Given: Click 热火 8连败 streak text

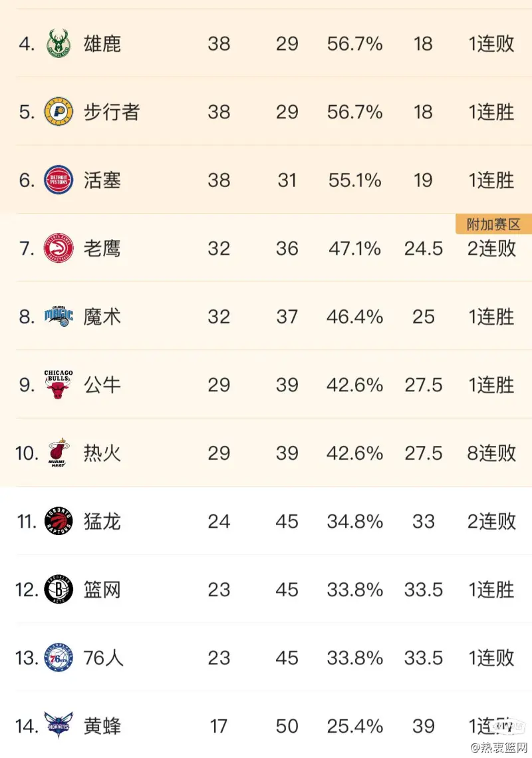Looking at the screenshot, I should click(491, 453).
